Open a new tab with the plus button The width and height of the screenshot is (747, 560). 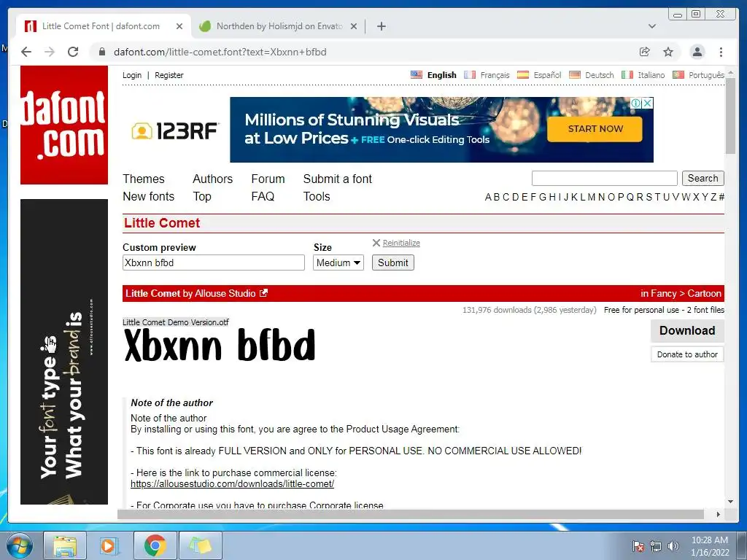381,26
